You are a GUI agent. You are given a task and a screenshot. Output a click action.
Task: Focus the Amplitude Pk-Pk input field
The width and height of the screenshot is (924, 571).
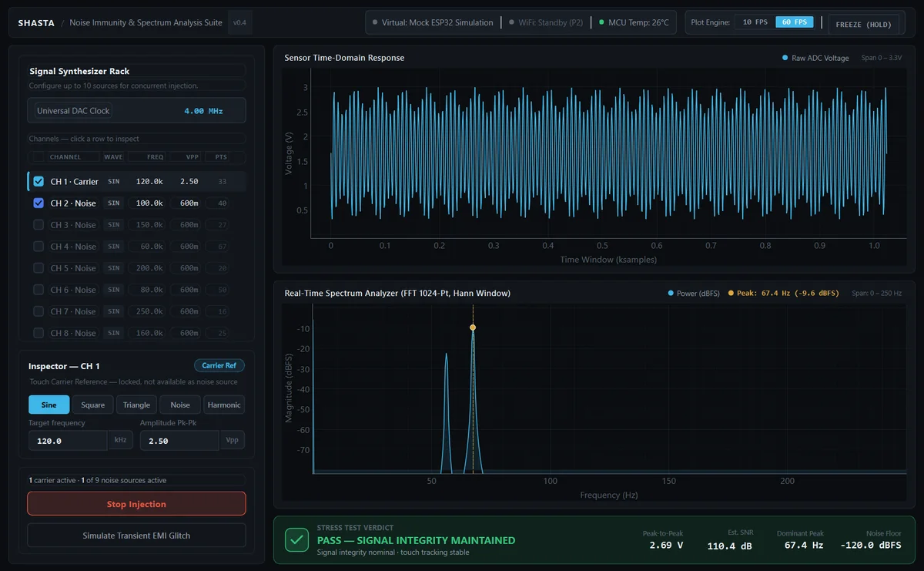(179, 441)
